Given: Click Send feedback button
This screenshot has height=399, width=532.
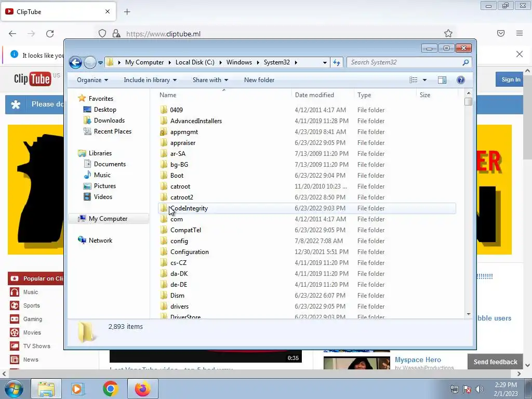Looking at the screenshot, I should tap(495, 362).
